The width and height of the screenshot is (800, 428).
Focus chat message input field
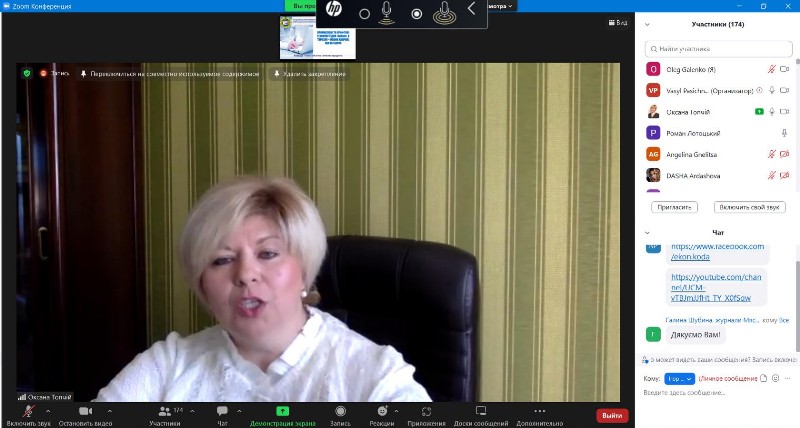[x=717, y=393]
